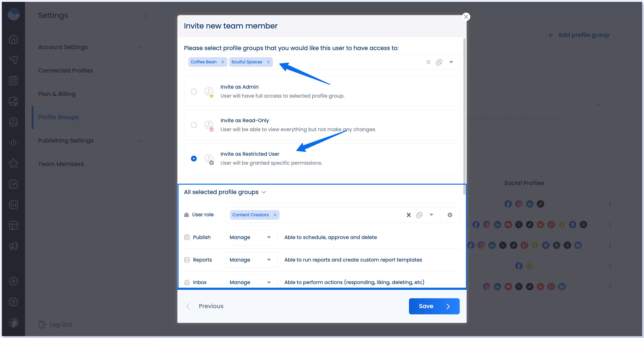Open the media library image icon
The width and height of the screenshot is (644, 338).
coord(14,101)
